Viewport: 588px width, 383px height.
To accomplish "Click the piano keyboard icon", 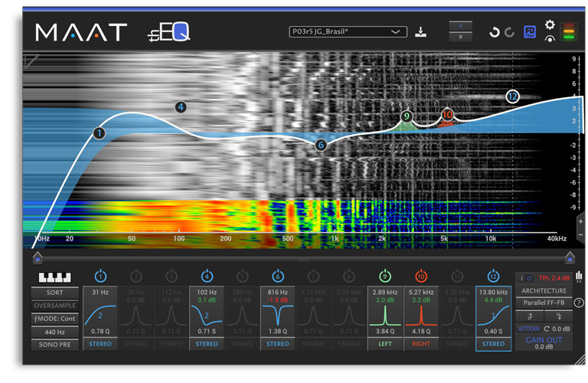I will pos(54,277).
